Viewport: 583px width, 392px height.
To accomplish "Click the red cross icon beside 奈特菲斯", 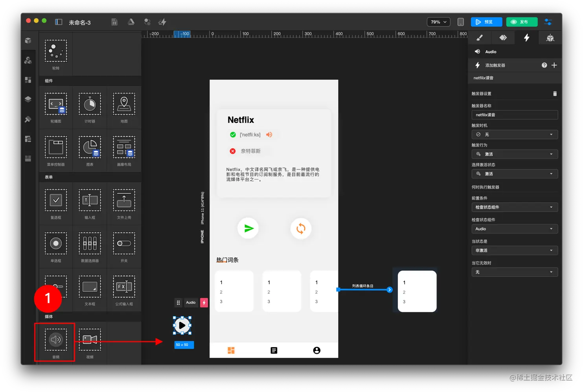I will click(x=233, y=151).
